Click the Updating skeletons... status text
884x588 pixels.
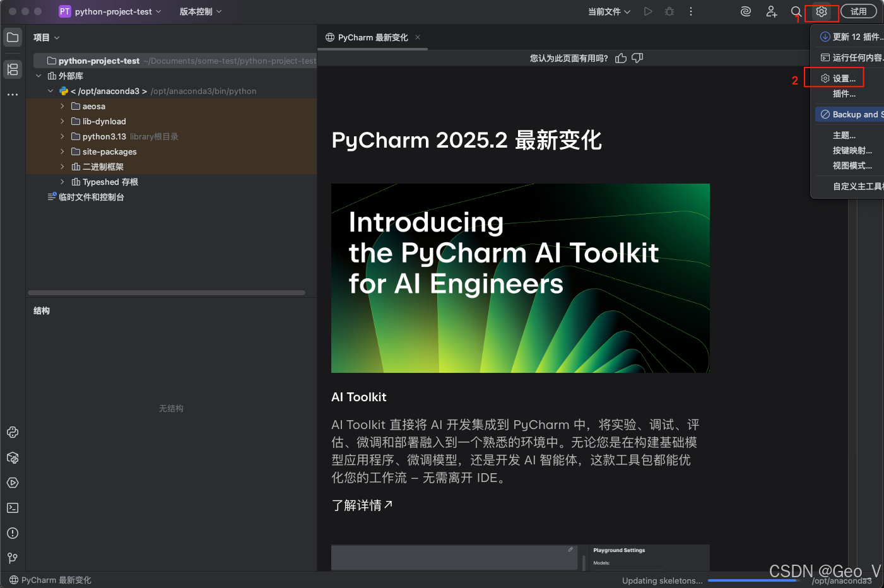pos(662,580)
